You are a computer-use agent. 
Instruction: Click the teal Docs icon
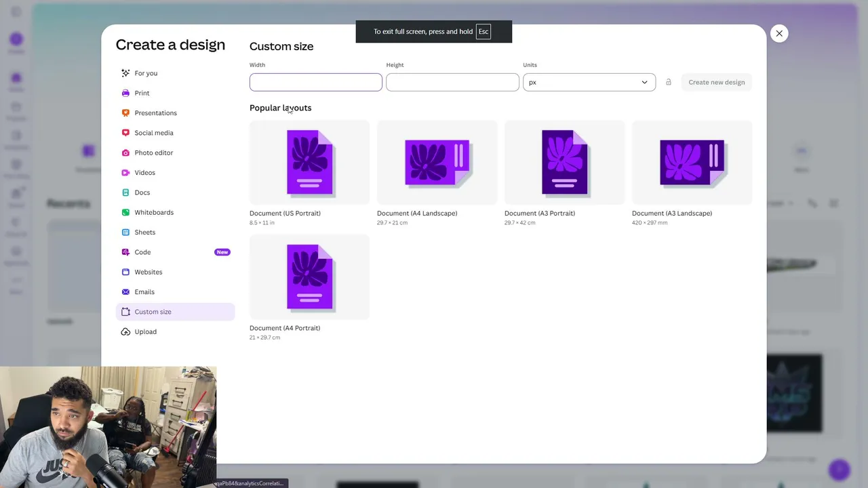click(x=125, y=192)
